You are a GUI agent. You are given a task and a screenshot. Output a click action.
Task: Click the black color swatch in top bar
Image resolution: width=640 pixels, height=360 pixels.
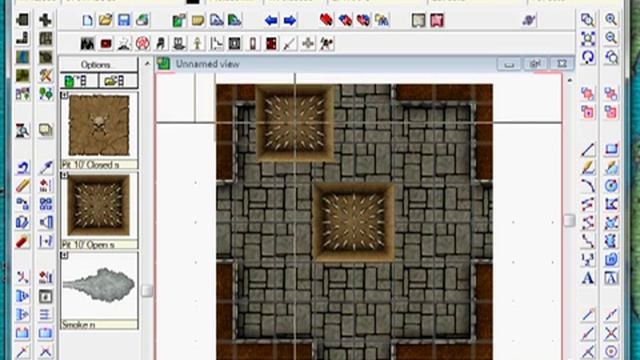point(193,2)
